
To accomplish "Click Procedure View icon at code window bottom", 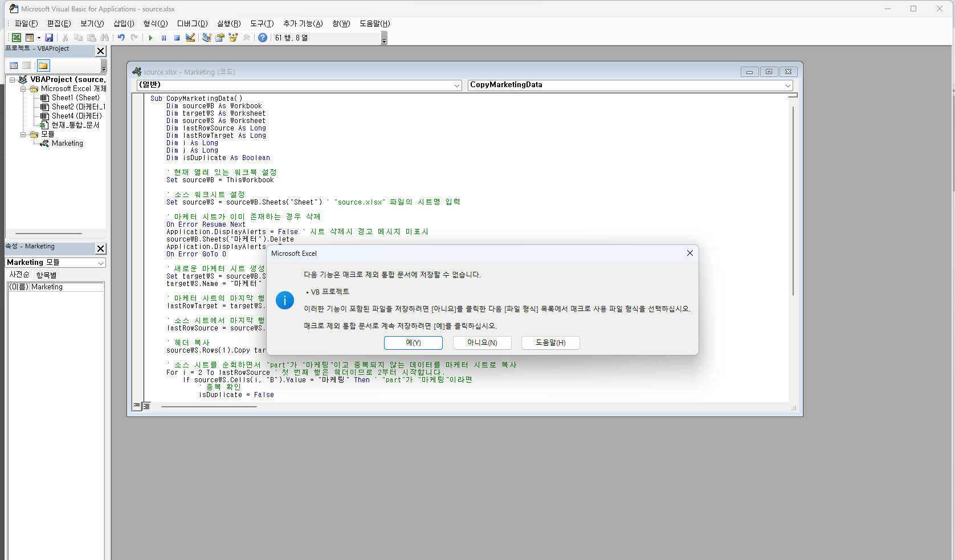I will pyautogui.click(x=137, y=406).
